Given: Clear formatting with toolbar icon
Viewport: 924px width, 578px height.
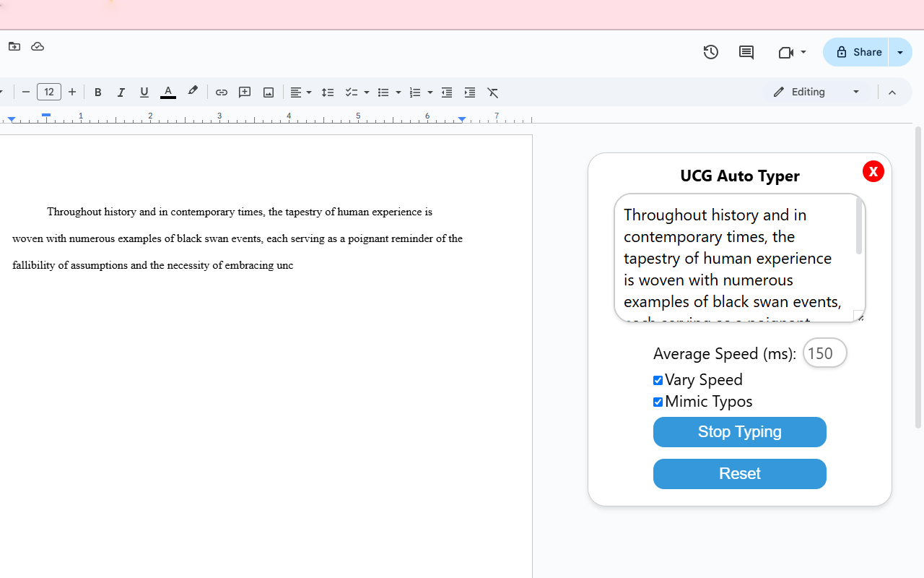Looking at the screenshot, I should (493, 92).
